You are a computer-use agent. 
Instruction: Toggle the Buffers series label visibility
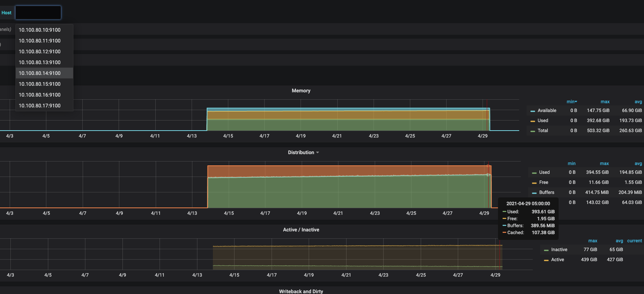[x=547, y=192]
